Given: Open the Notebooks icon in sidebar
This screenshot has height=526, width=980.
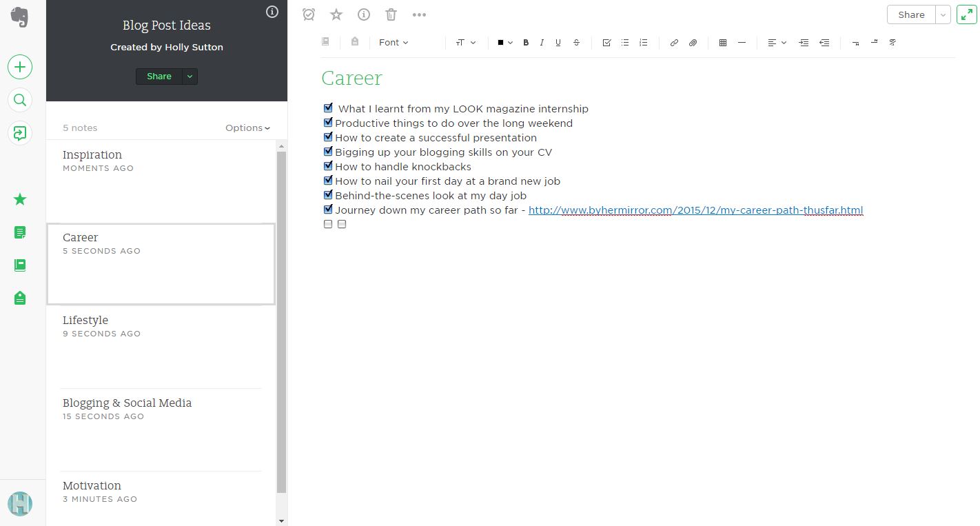Looking at the screenshot, I should coord(20,265).
